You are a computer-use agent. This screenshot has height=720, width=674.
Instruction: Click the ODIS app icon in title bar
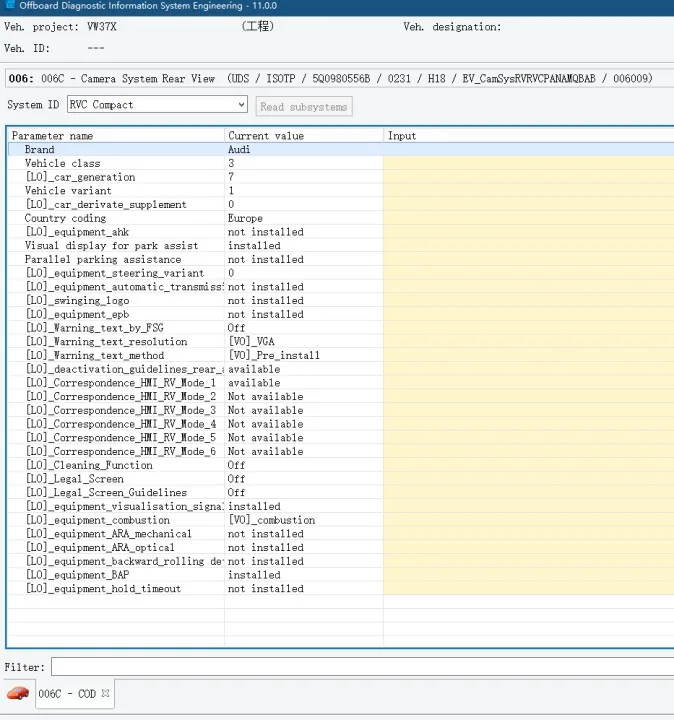click(x=9, y=6)
